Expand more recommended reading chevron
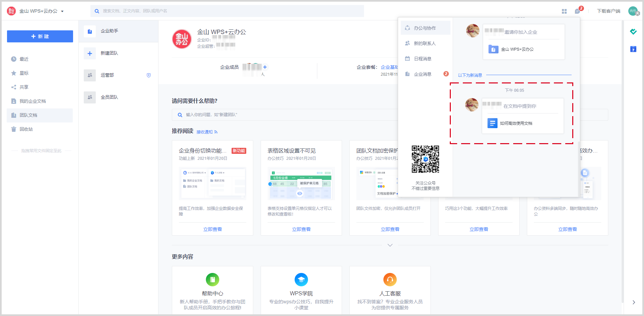Screen dimensions: 644x316 coord(390,245)
